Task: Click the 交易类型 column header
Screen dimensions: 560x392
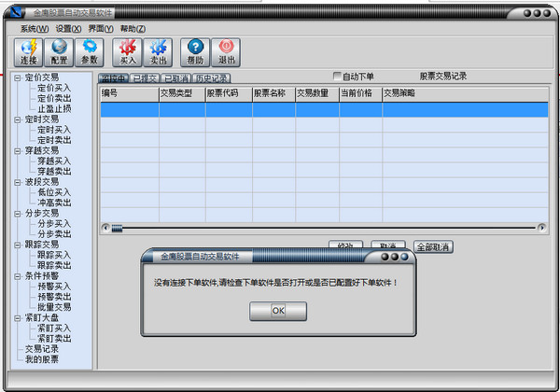Action: coord(182,94)
